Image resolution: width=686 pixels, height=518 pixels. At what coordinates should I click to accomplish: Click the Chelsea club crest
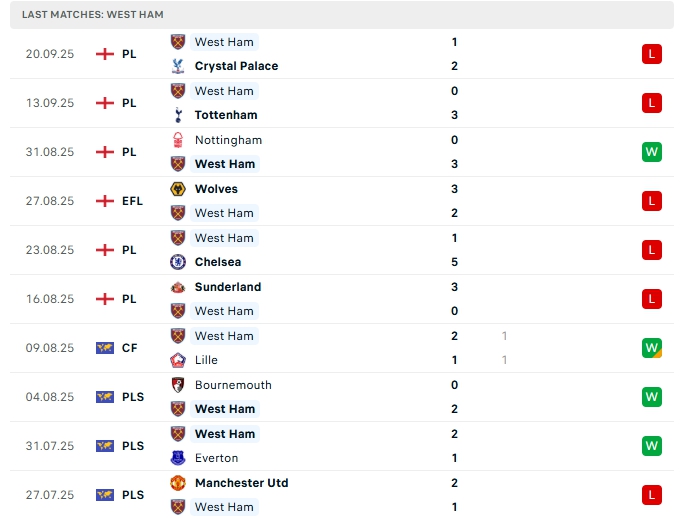tap(179, 262)
